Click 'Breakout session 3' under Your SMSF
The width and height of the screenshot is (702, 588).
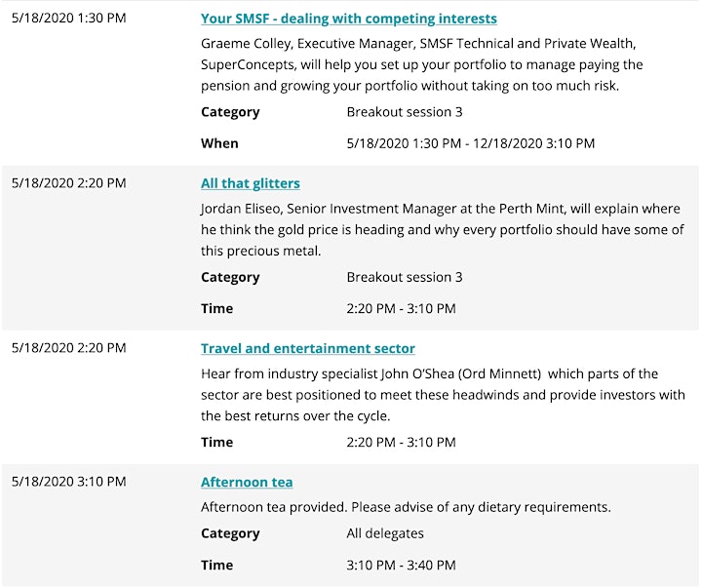click(x=405, y=112)
